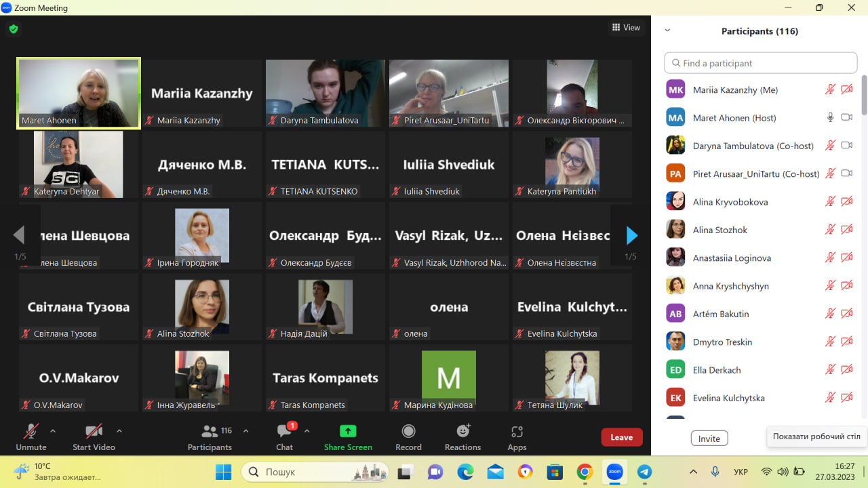This screenshot has height=488, width=868.
Task: Open the Reactions menu
Action: pos(463,437)
